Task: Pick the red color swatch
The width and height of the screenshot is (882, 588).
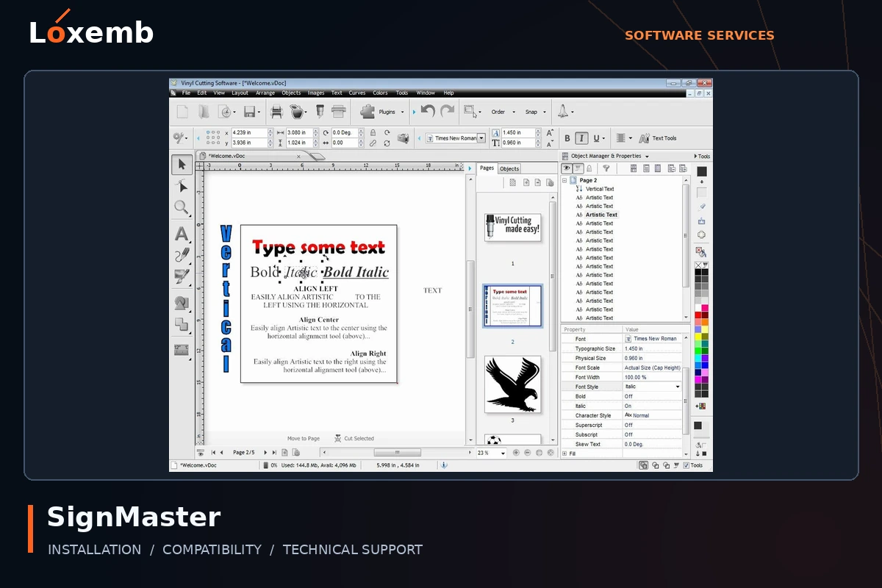Action: pyautogui.click(x=698, y=315)
